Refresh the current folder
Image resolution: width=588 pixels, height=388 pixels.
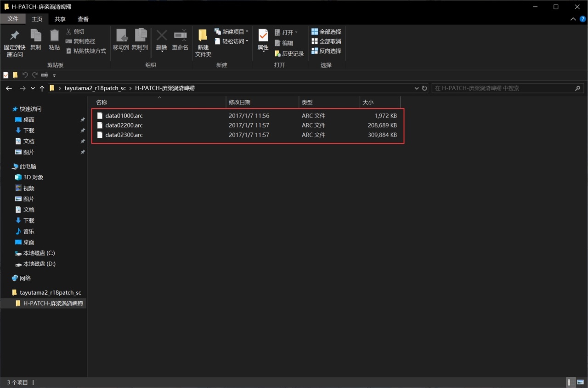click(424, 88)
